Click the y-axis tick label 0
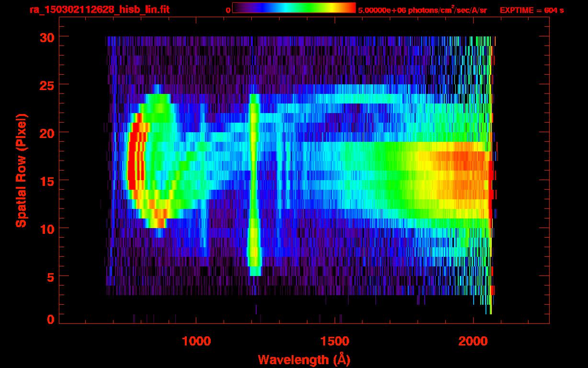This screenshot has width=588, height=368. 50,320
